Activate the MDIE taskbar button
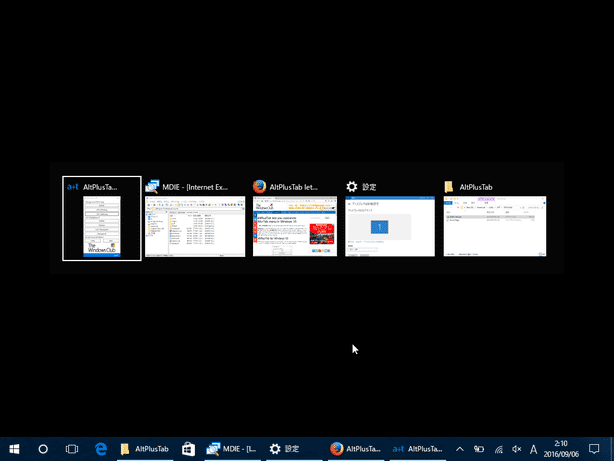 tap(233, 449)
